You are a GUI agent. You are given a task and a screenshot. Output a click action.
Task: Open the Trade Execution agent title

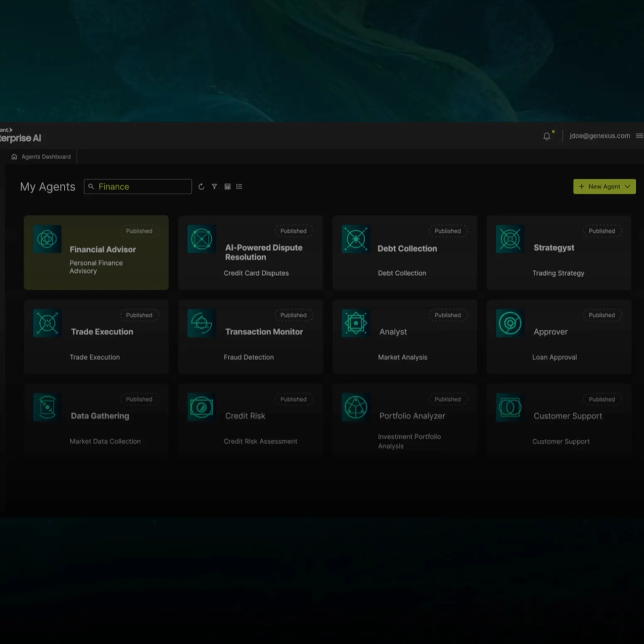(102, 332)
